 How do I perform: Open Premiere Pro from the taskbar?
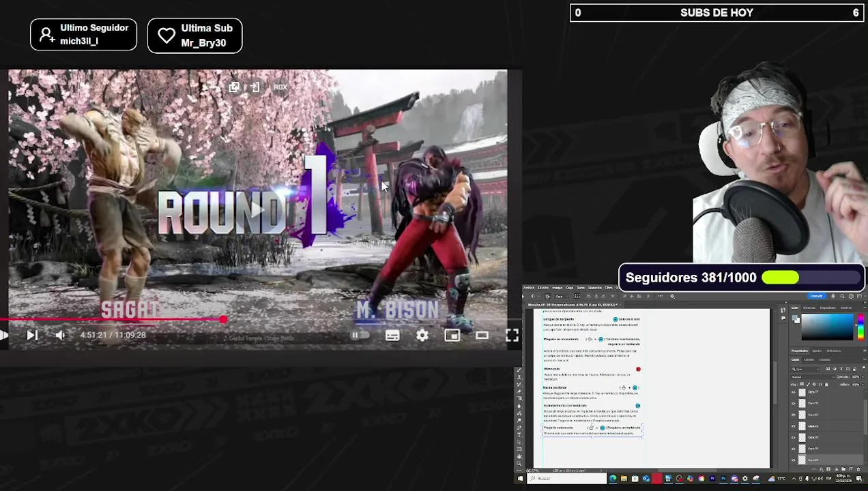712,479
